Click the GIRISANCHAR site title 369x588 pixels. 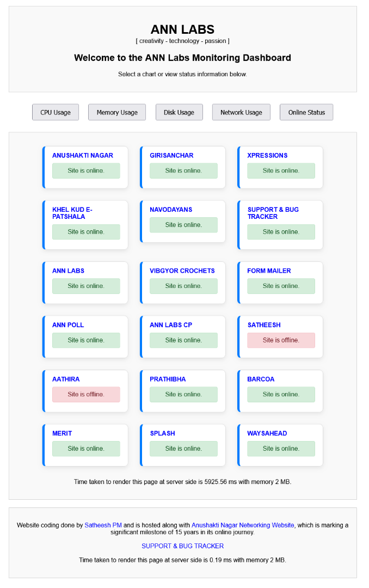(171, 155)
